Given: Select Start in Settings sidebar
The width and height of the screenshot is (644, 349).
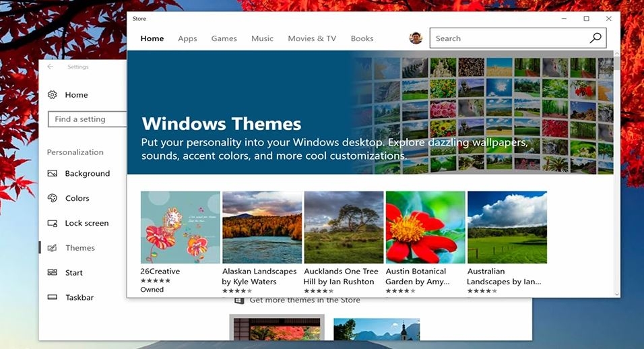Looking at the screenshot, I should click(74, 273).
